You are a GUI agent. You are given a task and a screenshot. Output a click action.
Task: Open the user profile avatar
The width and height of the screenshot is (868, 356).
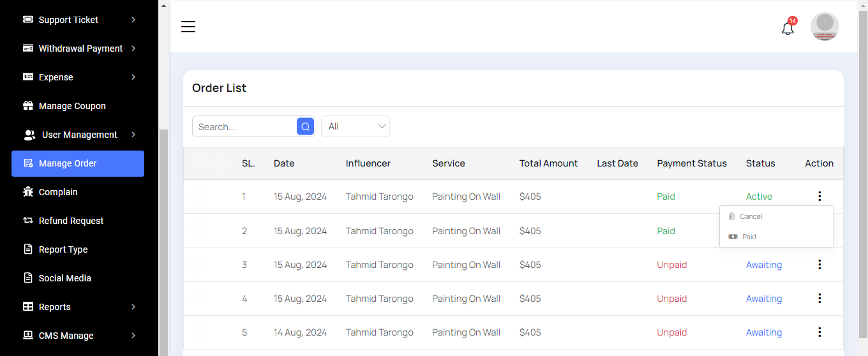point(825,27)
